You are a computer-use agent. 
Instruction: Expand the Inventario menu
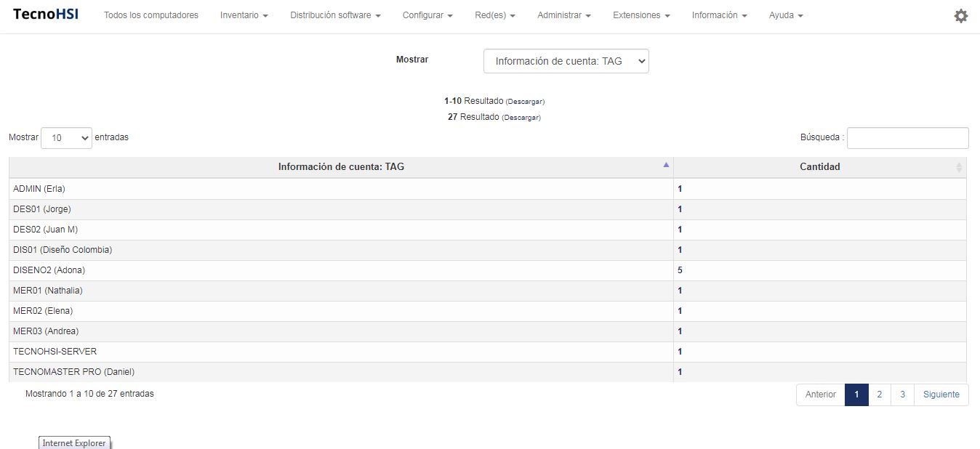pos(244,15)
